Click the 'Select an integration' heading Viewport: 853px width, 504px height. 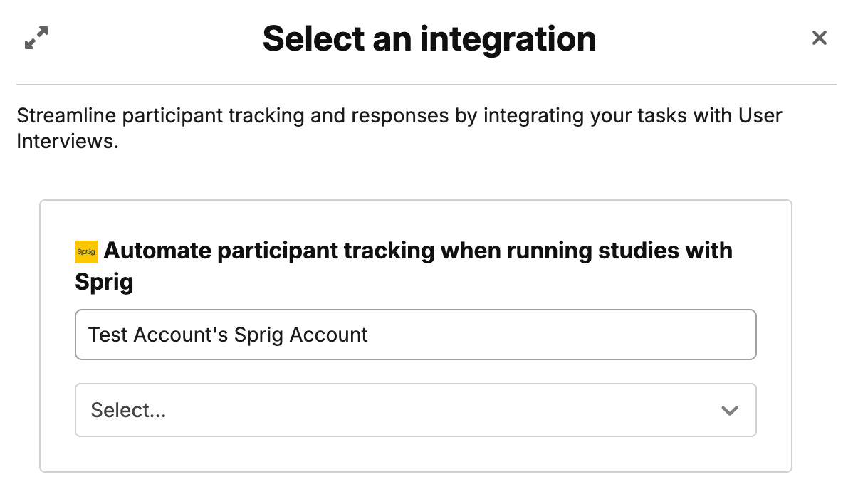click(429, 38)
